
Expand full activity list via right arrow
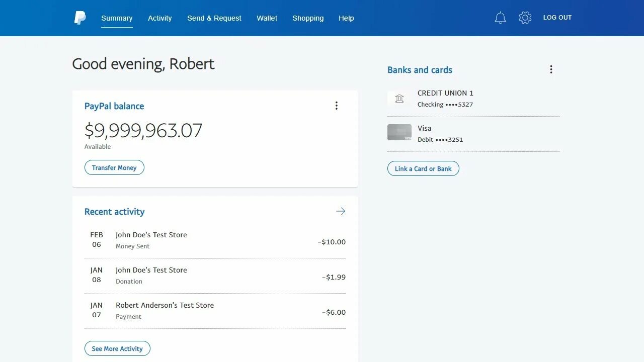[341, 211]
